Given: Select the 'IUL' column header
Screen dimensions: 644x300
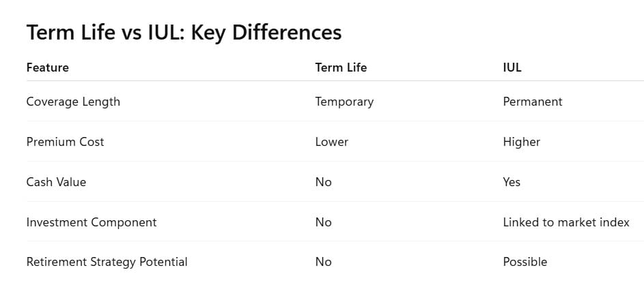Looking at the screenshot, I should (x=512, y=67).
